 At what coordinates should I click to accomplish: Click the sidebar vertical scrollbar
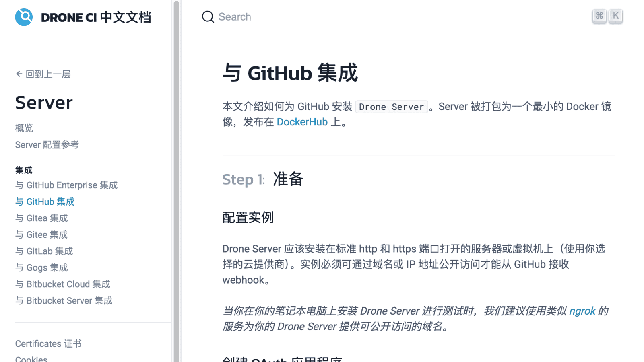click(176, 181)
